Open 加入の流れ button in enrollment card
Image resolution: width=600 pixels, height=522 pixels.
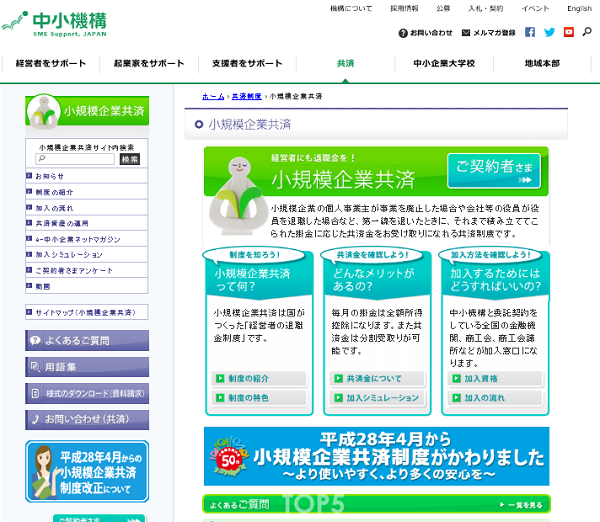(495, 398)
